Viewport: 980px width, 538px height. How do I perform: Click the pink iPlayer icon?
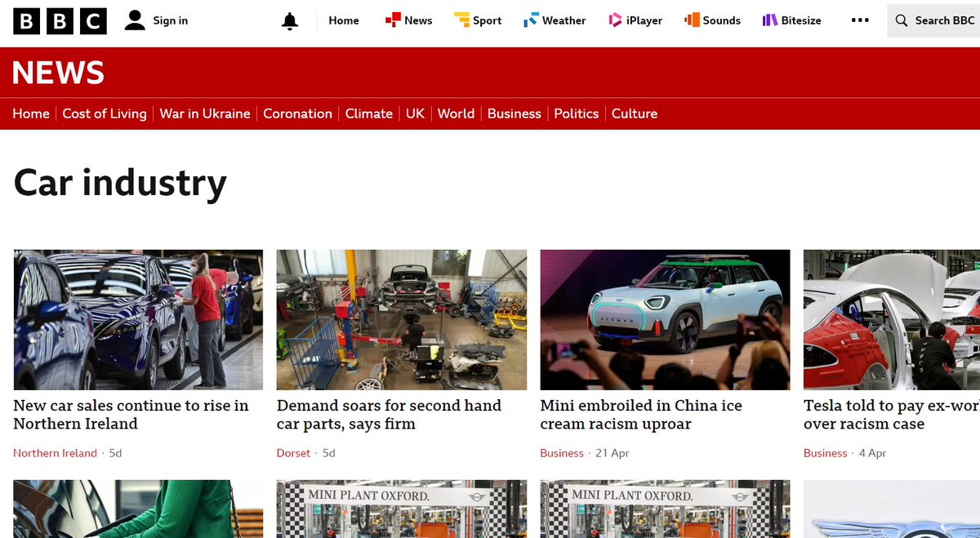[x=615, y=20]
